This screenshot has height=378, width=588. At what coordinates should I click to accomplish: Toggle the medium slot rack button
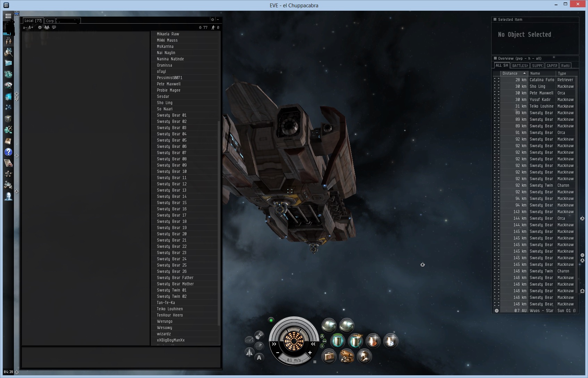[x=325, y=341]
